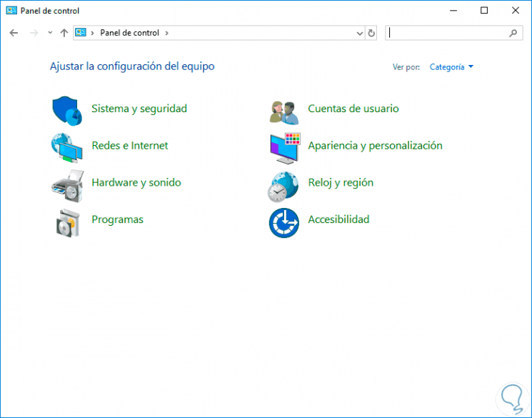Minimize the Panel de control window
Image resolution: width=532 pixels, height=418 pixels.
(x=453, y=11)
